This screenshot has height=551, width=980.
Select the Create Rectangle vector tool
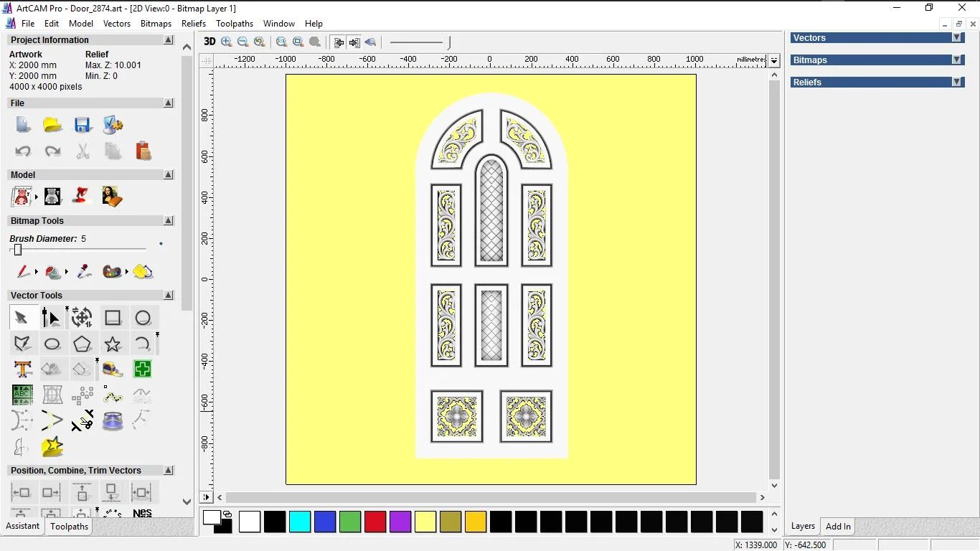pos(113,317)
